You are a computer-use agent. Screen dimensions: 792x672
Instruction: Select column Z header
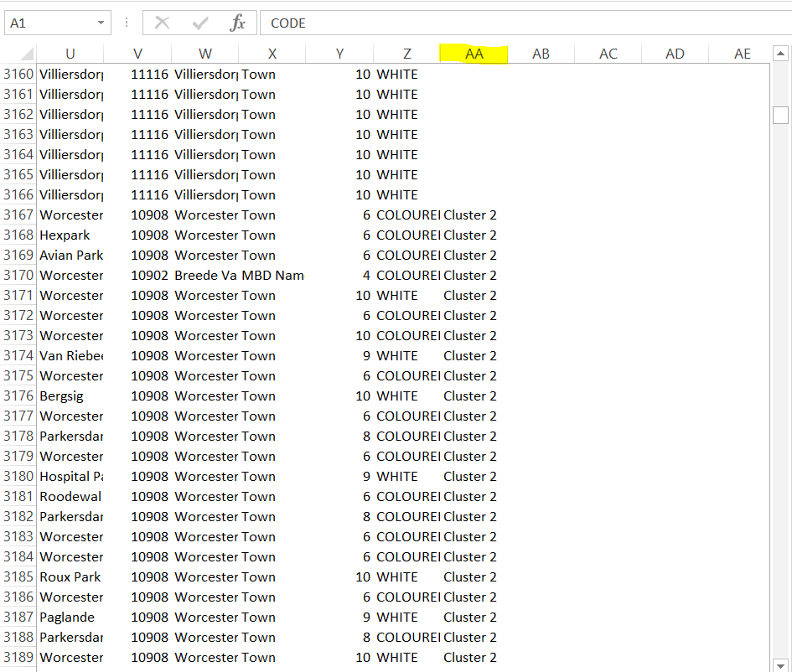point(406,54)
